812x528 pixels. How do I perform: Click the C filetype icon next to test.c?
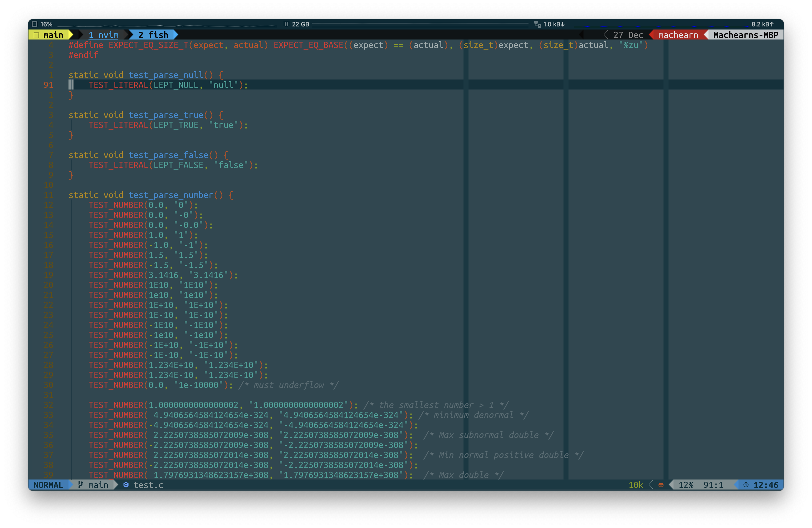(x=126, y=485)
